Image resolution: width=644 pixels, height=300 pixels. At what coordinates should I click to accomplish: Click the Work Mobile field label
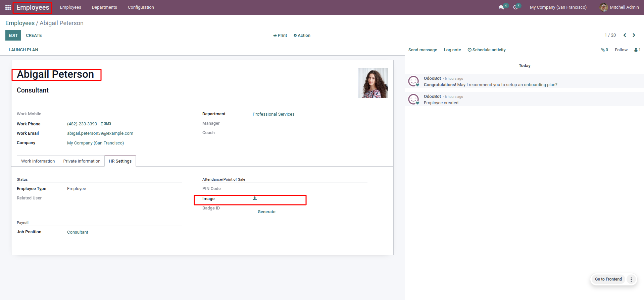pyautogui.click(x=29, y=114)
